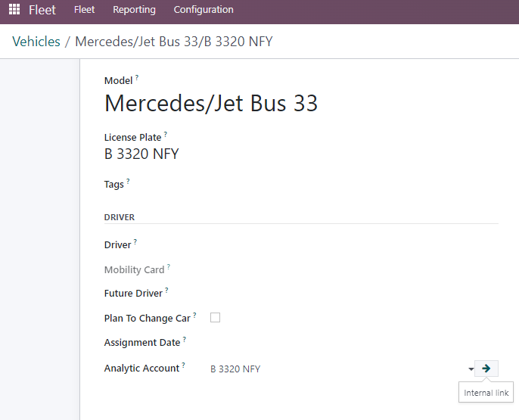Open the Fleet menu in navbar
Viewport: 519px width, 420px height.
(85, 10)
